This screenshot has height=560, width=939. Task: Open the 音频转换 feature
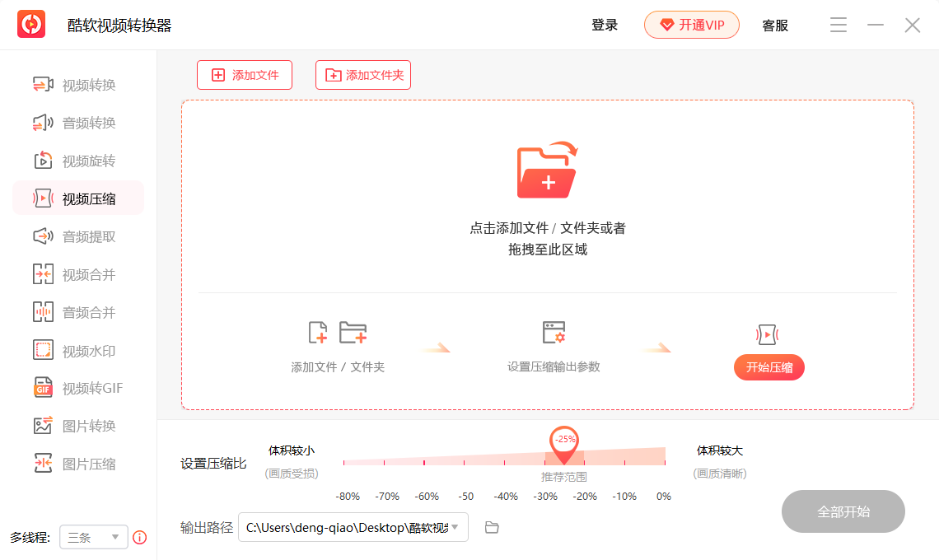80,122
